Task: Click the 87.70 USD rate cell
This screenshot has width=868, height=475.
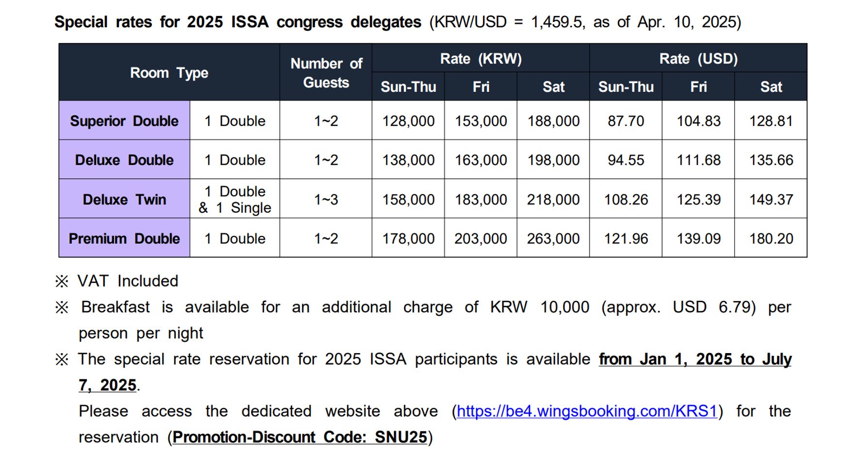Action: click(x=626, y=121)
